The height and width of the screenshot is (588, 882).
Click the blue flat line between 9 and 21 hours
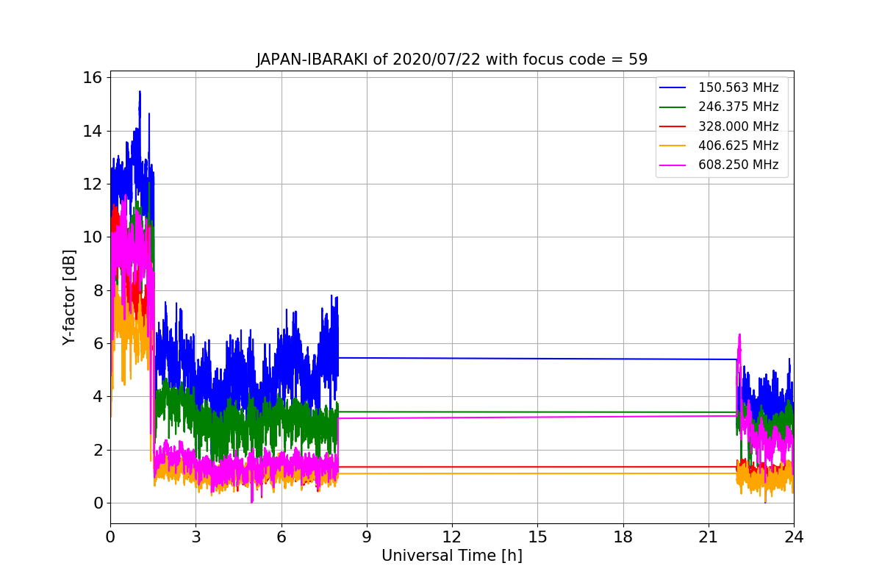pos(537,359)
